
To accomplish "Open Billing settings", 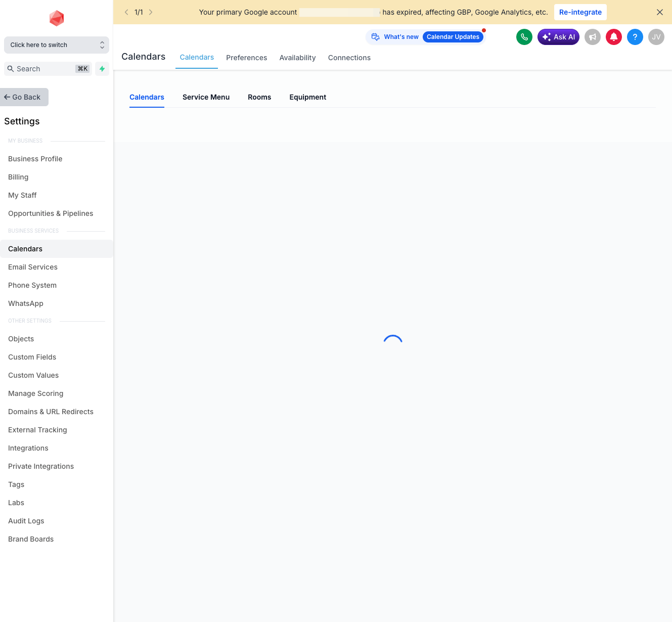I will [57, 177].
